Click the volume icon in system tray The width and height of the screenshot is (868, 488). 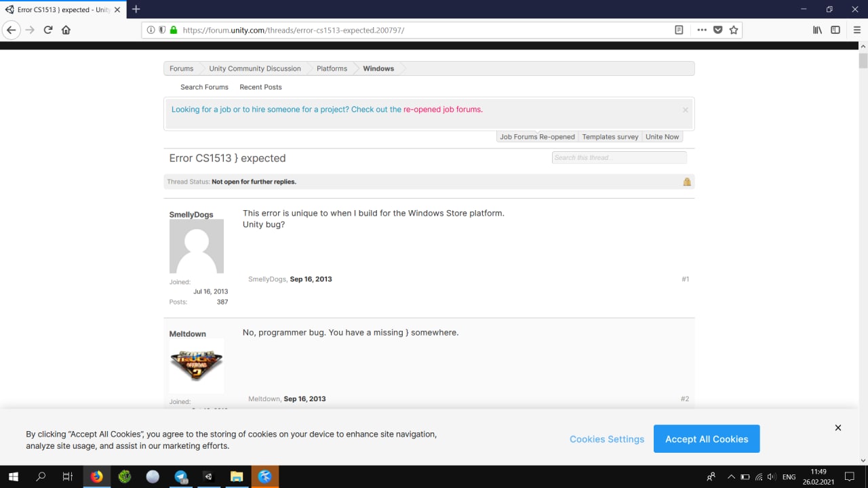point(772,477)
